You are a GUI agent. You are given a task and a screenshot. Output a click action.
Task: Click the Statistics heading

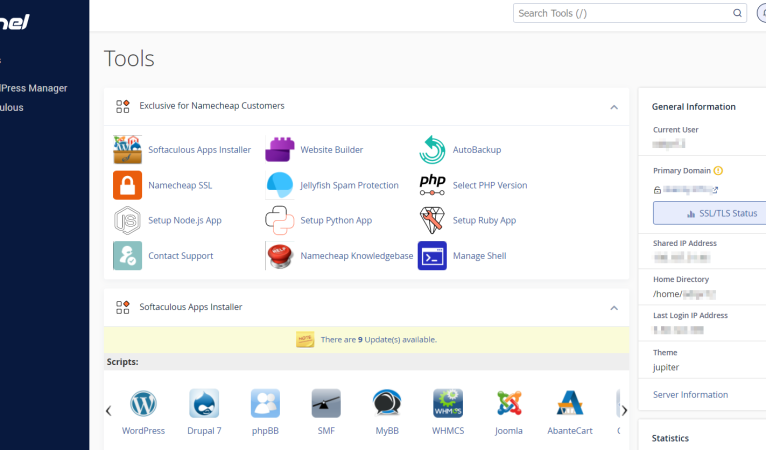tap(670, 438)
